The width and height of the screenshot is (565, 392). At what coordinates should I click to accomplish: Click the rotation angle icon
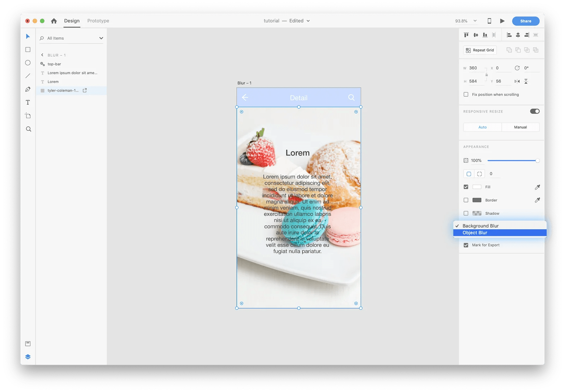517,68
